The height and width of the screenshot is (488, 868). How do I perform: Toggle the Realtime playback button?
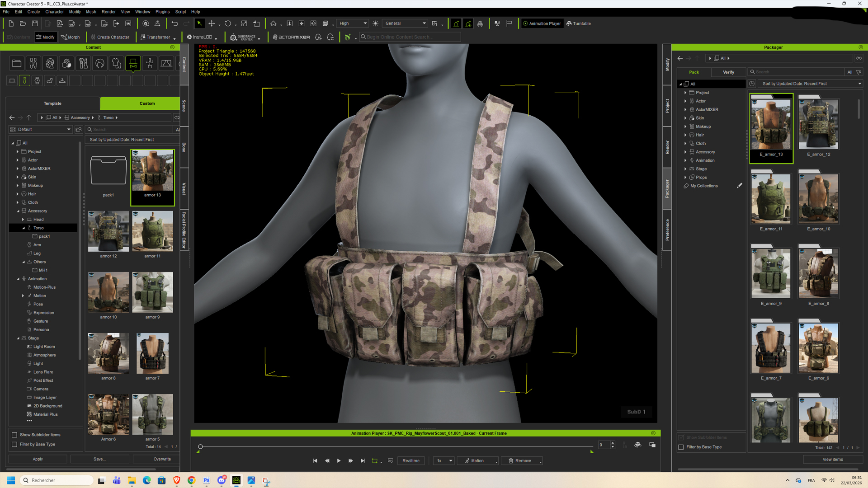(x=410, y=461)
